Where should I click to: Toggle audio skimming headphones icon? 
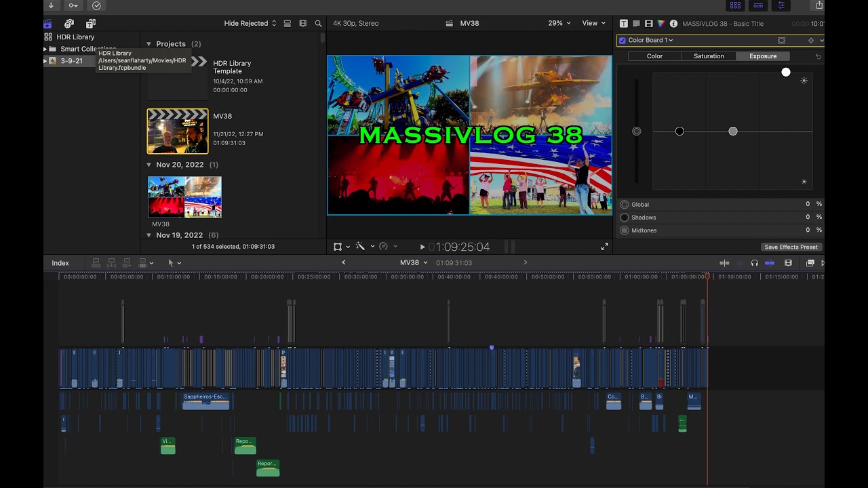[x=755, y=263]
